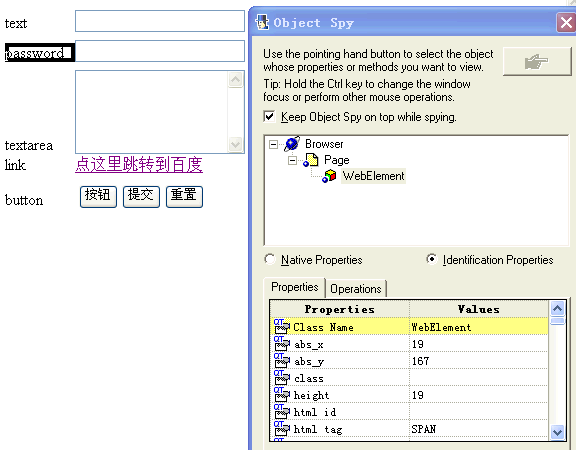Click the height property label

(312, 395)
